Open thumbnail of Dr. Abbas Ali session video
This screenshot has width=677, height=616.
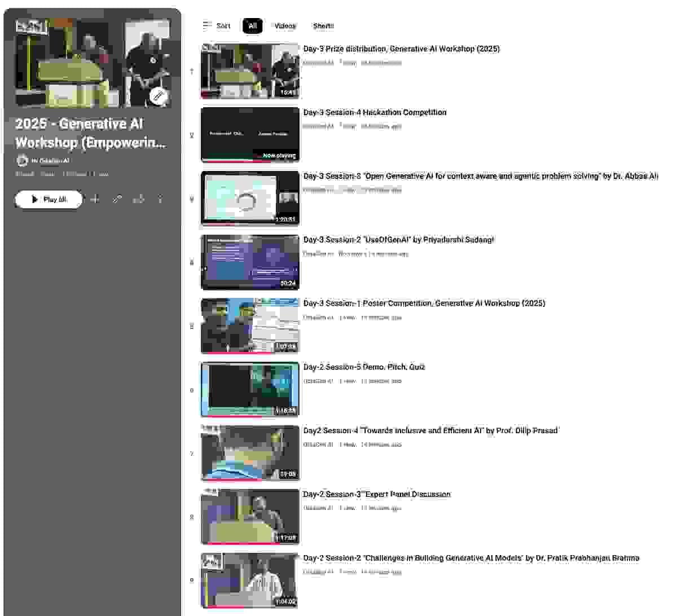(x=250, y=199)
